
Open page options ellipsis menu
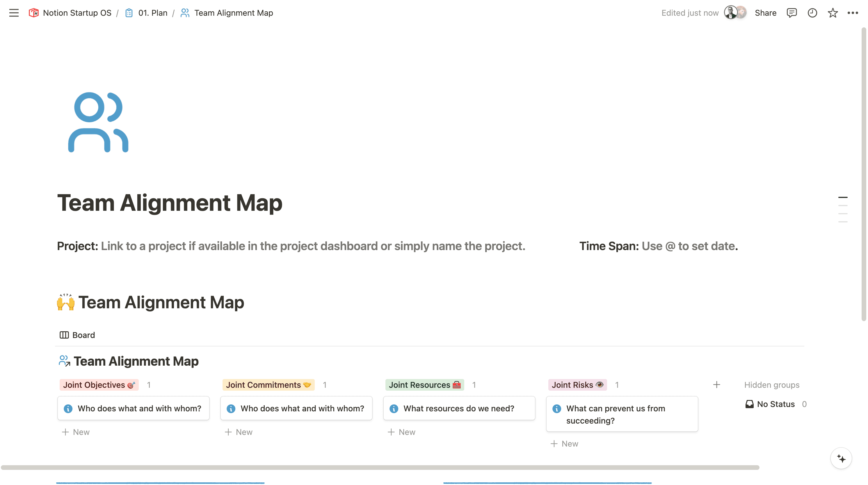[x=853, y=13]
